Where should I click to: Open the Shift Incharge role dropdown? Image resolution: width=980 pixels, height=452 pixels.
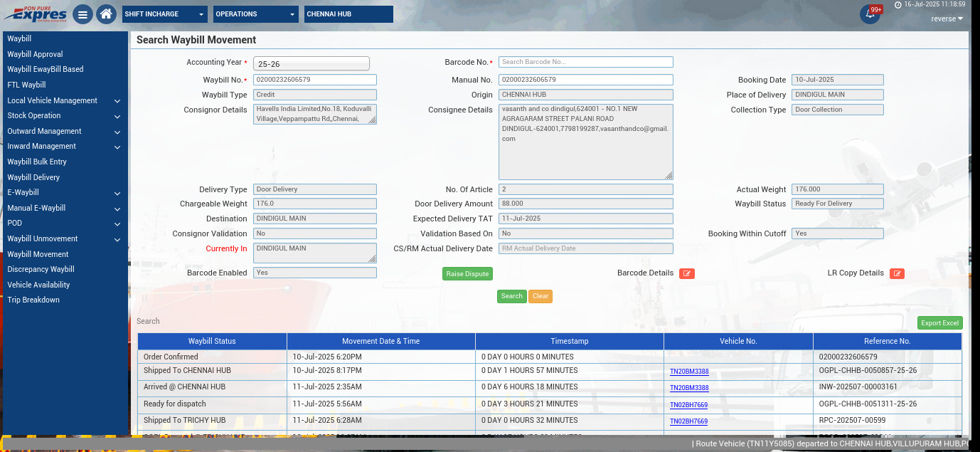(x=164, y=14)
